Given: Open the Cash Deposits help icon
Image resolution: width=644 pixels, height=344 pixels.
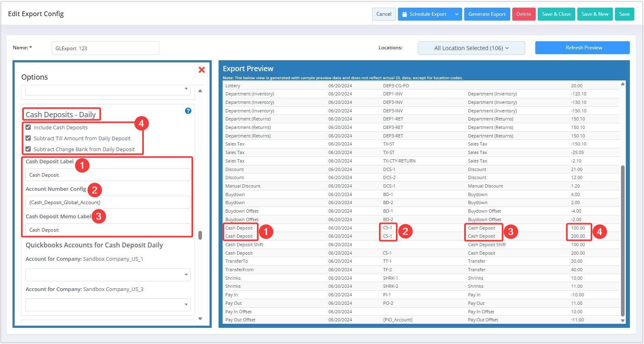Looking at the screenshot, I should point(188,111).
